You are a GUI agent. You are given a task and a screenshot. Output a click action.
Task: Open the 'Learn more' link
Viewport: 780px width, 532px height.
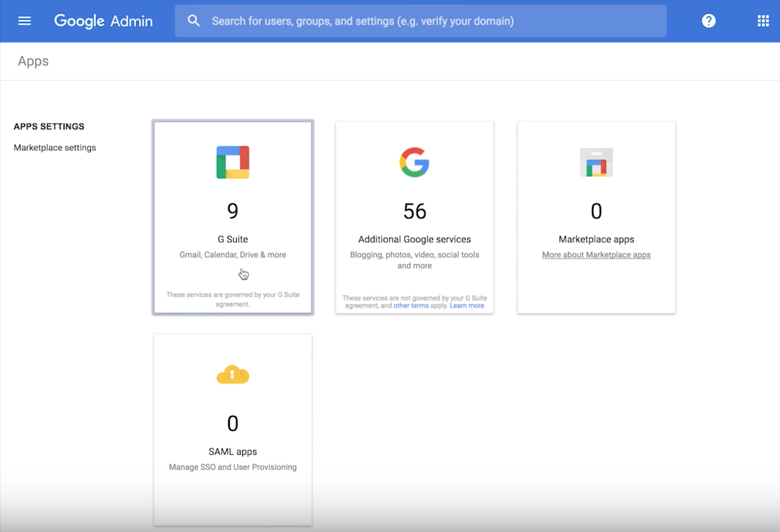click(x=467, y=306)
